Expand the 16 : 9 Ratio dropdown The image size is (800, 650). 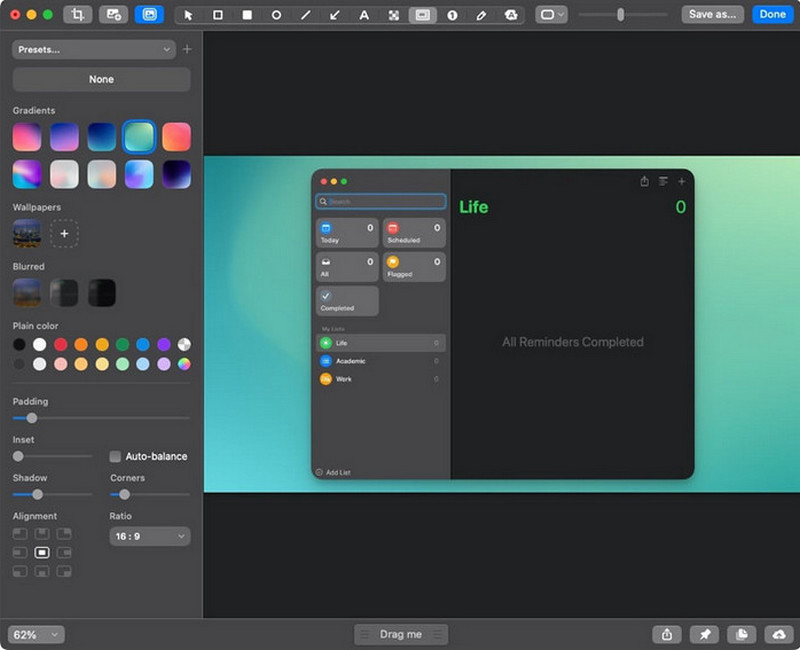coord(150,536)
